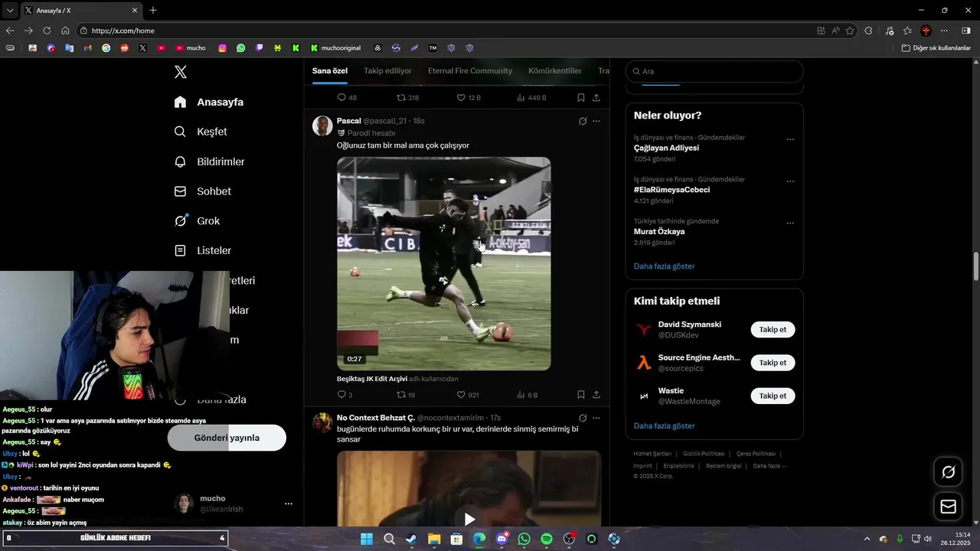More options on No Context Behzat post

596,418
